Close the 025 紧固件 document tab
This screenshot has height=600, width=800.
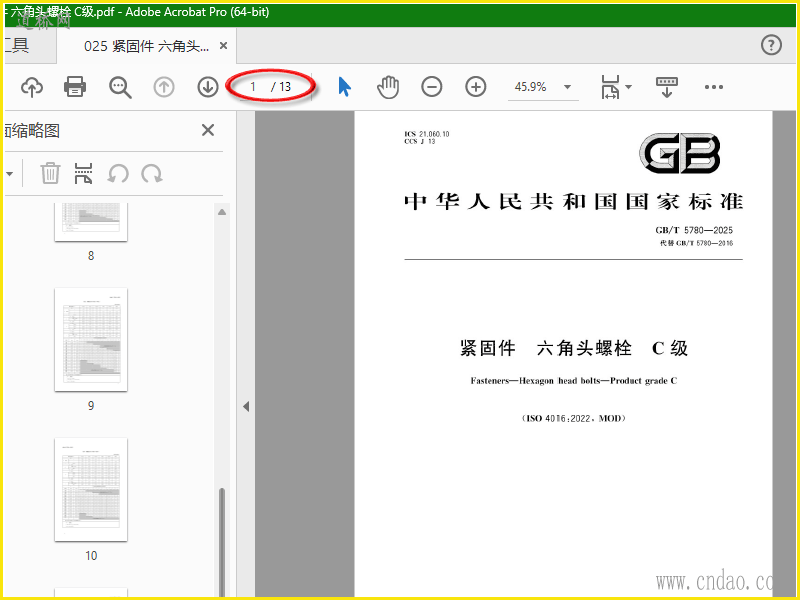point(223,46)
